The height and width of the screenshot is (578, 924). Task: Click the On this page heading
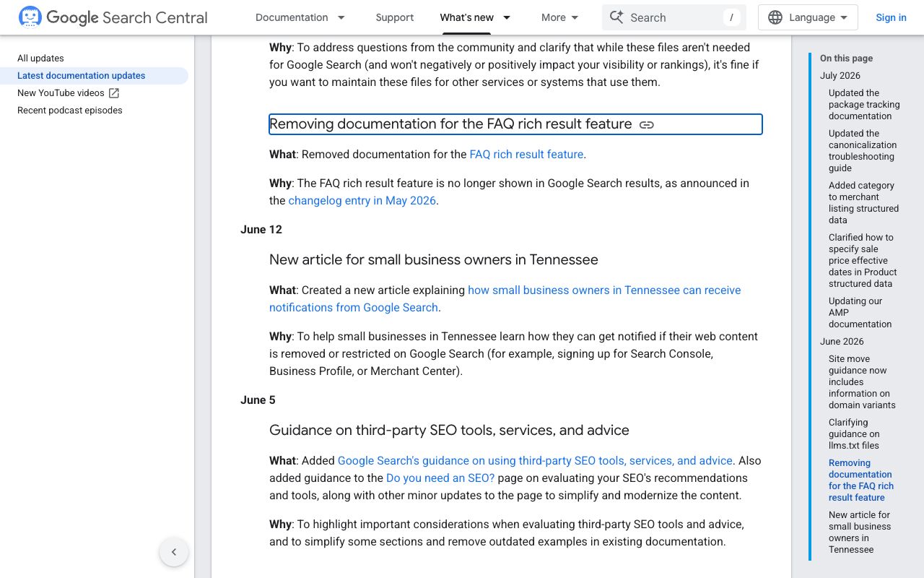pos(846,58)
